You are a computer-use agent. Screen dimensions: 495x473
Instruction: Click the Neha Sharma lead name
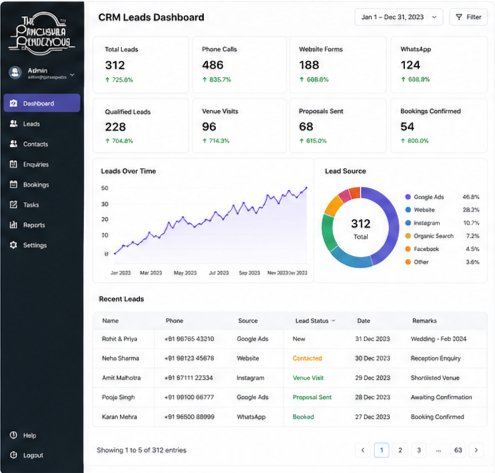(120, 358)
